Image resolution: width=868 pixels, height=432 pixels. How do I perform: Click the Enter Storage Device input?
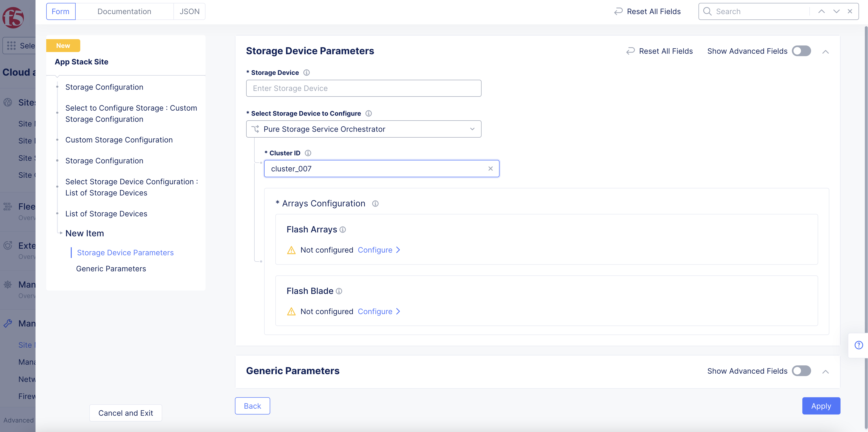364,88
